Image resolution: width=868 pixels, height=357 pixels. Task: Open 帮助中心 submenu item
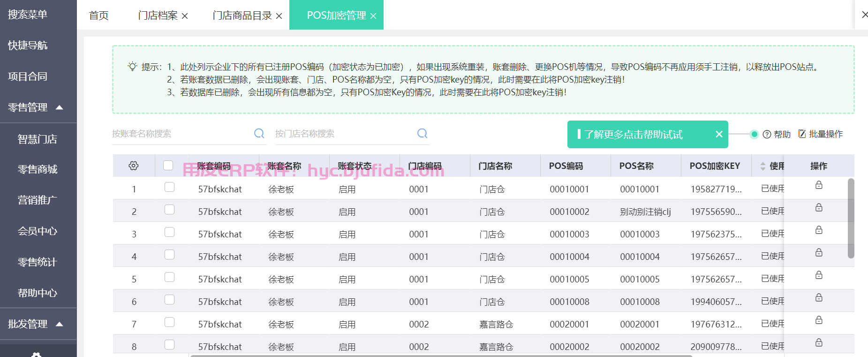tap(38, 293)
